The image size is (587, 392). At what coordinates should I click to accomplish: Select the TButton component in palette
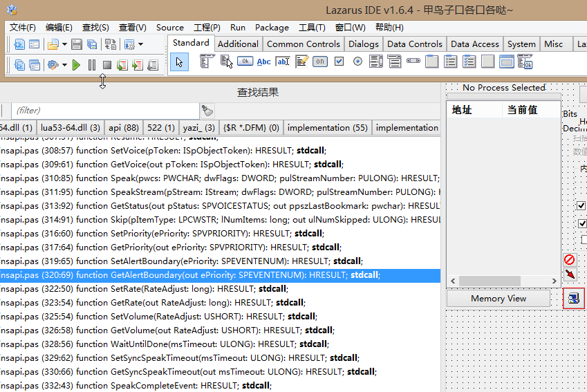pos(245,62)
